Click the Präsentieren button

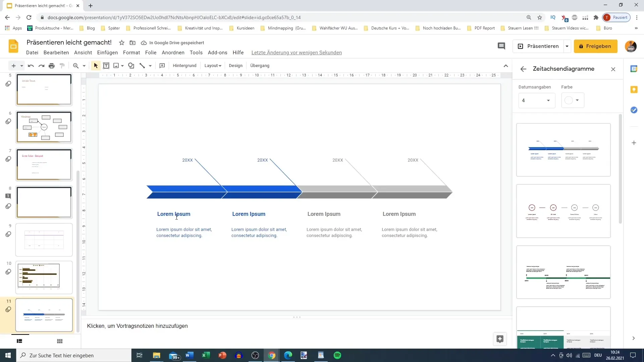coord(538,46)
